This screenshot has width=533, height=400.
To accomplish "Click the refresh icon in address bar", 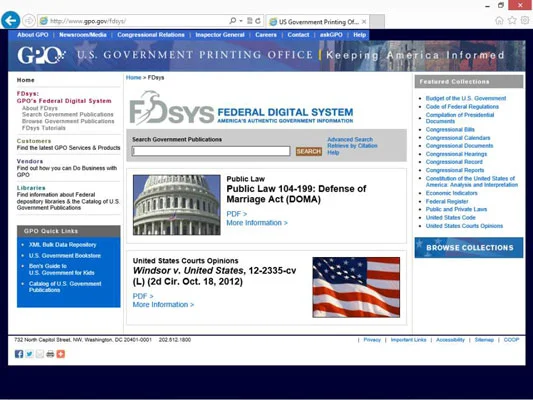I will click(x=258, y=21).
